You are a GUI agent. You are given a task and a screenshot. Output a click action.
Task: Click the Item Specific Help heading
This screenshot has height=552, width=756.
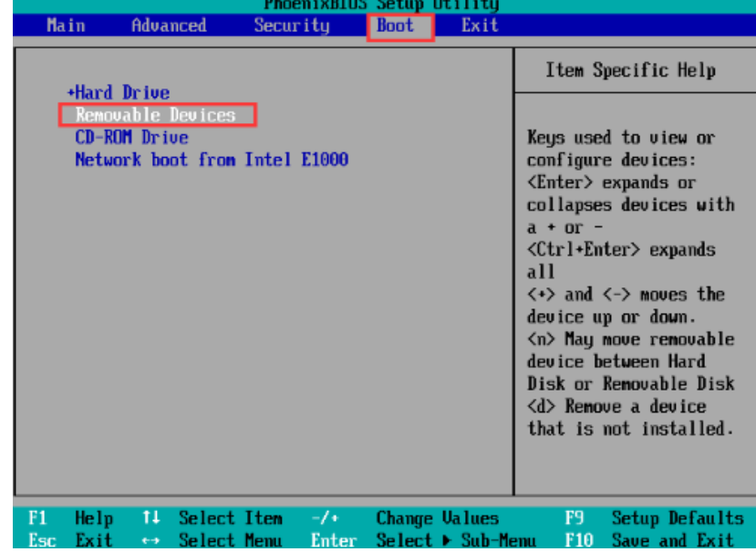click(630, 70)
